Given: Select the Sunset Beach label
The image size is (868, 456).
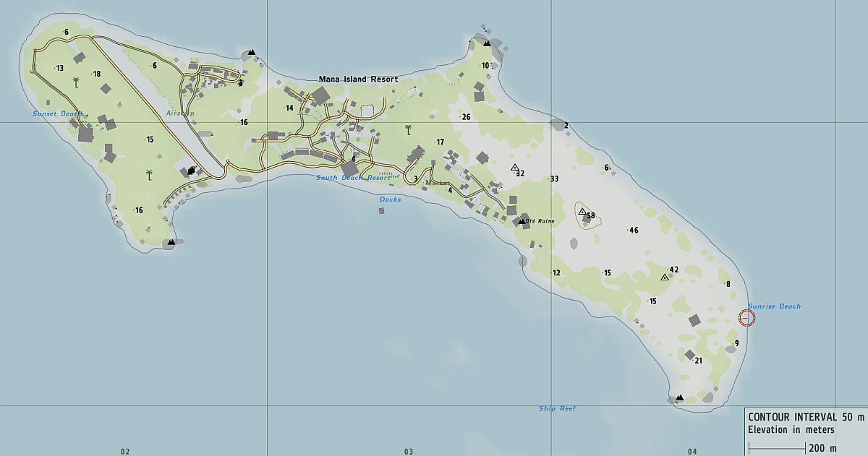Looking at the screenshot, I should (58, 113).
